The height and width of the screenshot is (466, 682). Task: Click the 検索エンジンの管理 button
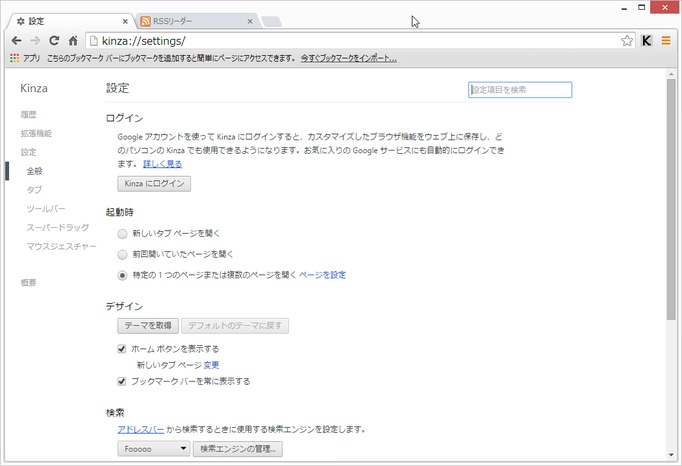pyautogui.click(x=238, y=449)
